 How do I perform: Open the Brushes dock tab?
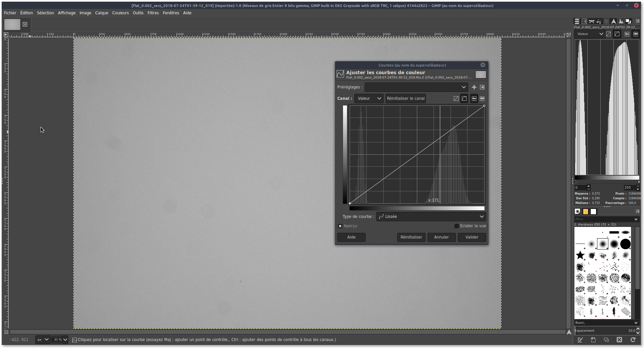click(577, 212)
